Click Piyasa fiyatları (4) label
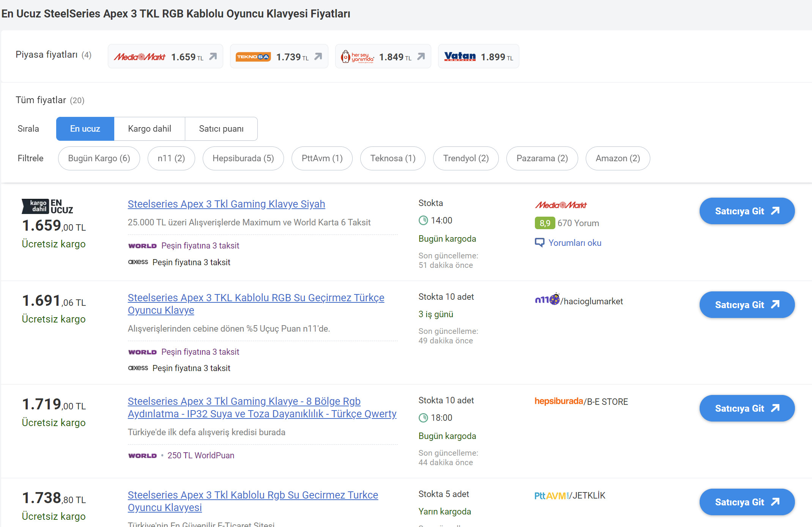This screenshot has width=812, height=527. click(54, 55)
